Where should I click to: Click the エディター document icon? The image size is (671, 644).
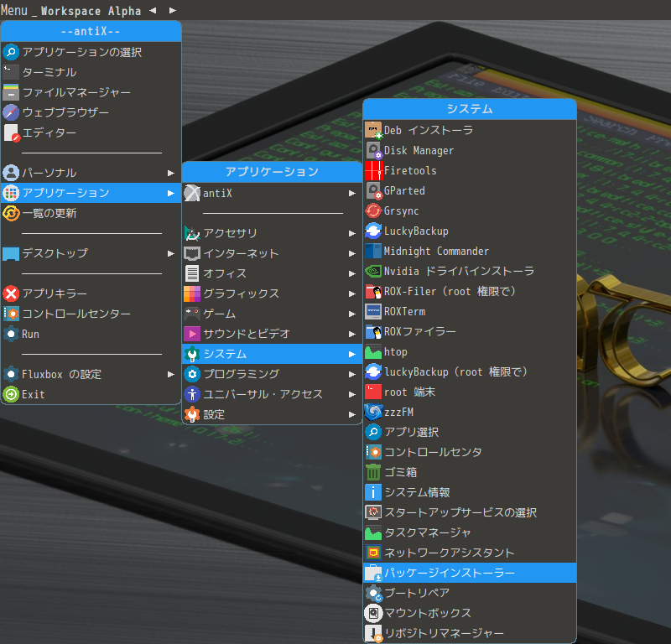click(11, 132)
